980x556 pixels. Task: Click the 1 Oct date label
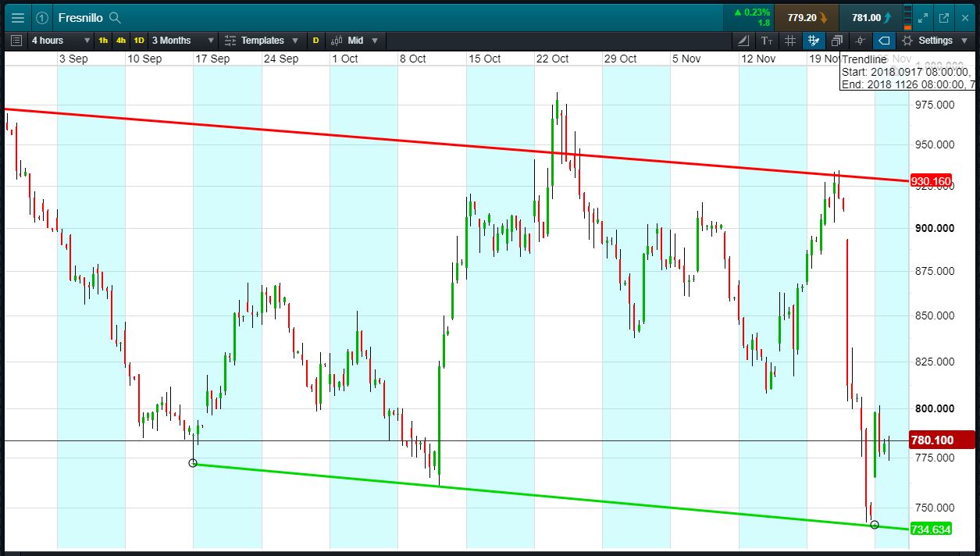click(344, 59)
